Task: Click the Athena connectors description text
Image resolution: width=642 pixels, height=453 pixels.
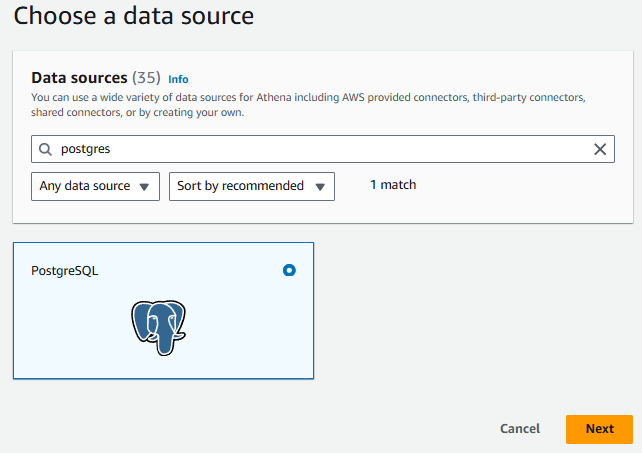Action: [308, 105]
